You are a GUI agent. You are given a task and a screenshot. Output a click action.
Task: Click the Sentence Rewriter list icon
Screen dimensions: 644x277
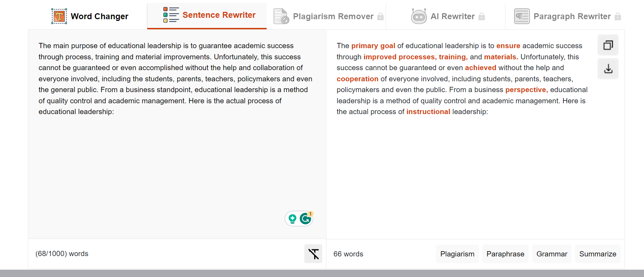171,15
